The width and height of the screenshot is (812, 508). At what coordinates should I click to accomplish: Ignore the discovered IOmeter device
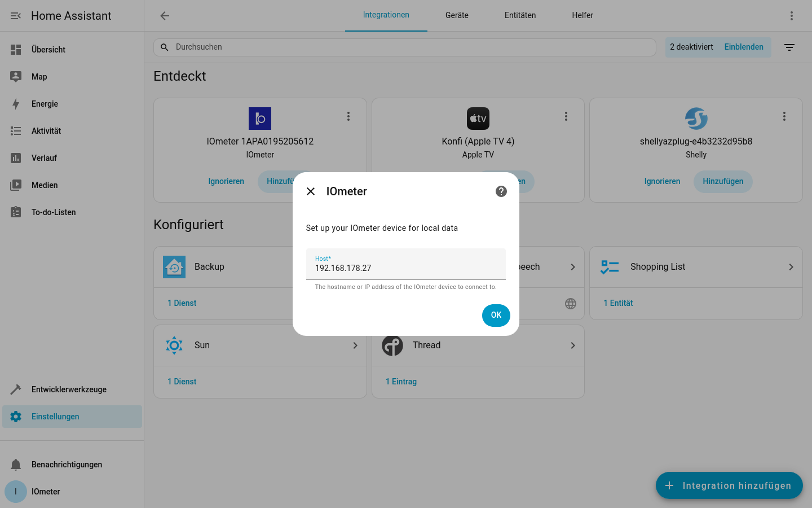[x=226, y=182]
